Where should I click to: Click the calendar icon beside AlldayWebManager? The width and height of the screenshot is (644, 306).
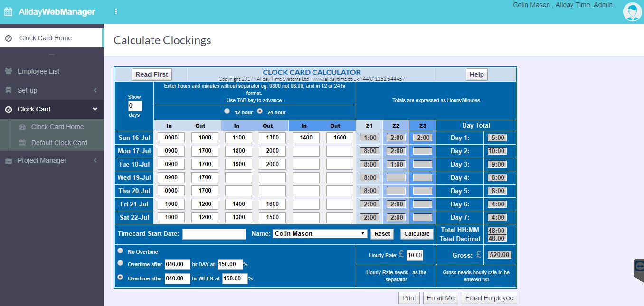(x=8, y=10)
